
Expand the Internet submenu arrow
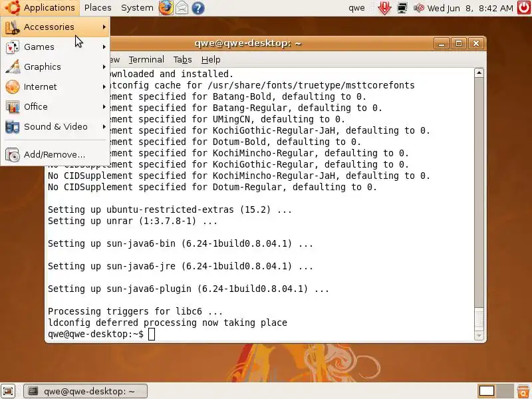click(x=104, y=87)
